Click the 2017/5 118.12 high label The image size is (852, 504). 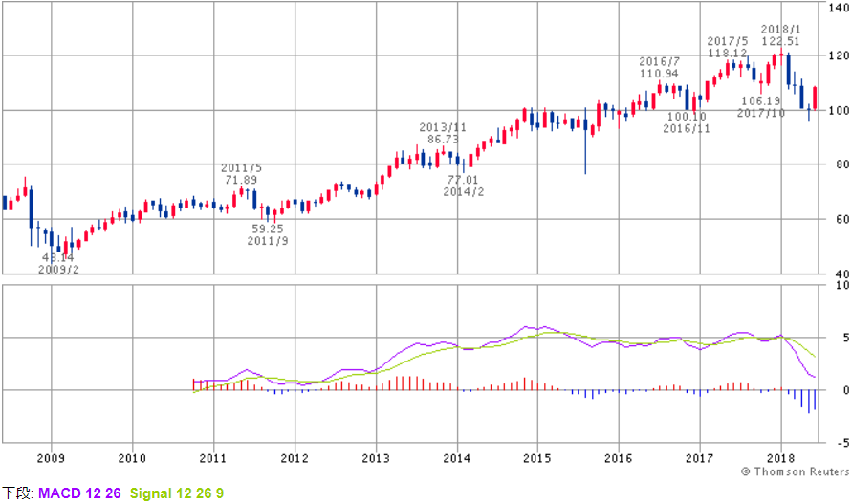[728, 47]
